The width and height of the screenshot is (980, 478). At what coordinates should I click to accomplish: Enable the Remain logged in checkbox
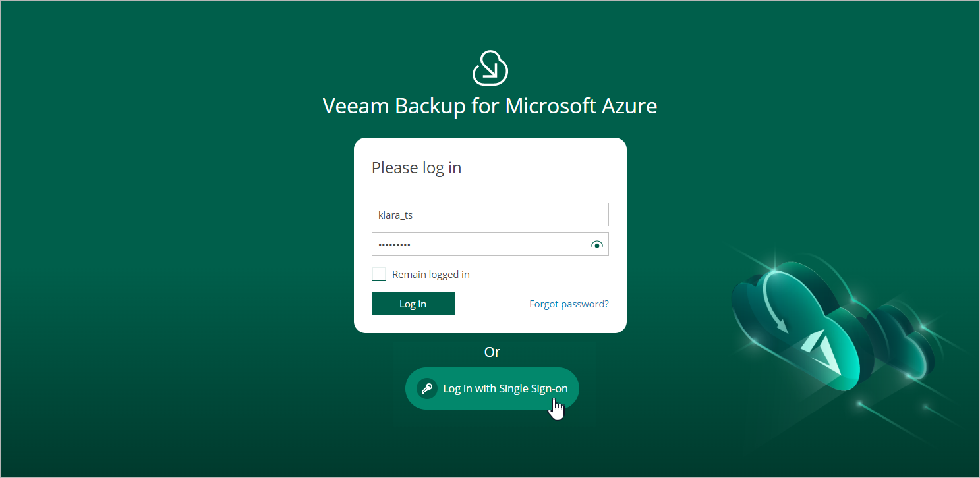click(x=379, y=274)
